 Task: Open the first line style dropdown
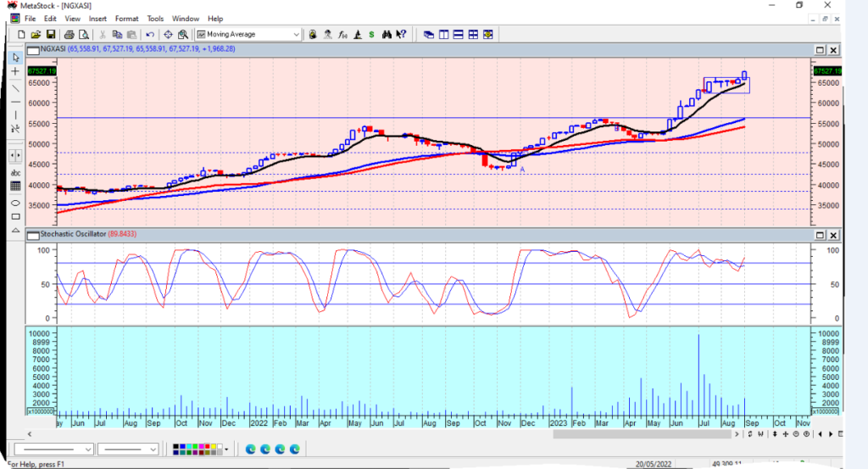pyautogui.click(x=88, y=449)
